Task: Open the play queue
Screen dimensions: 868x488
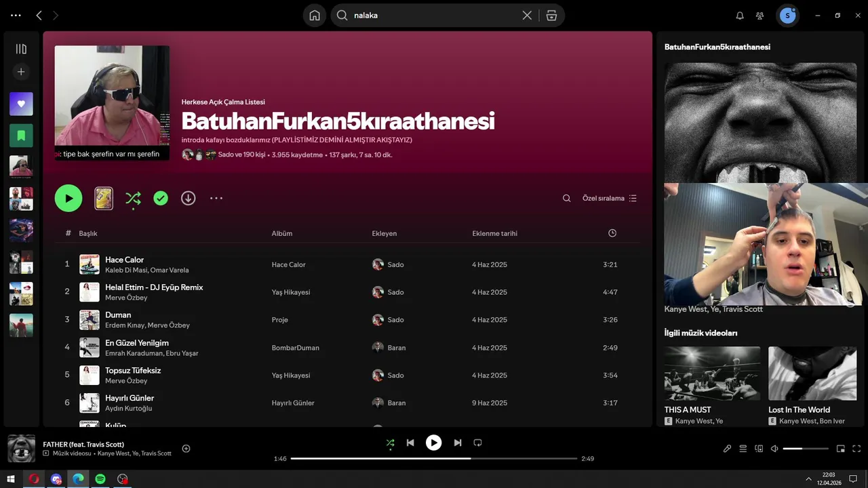Action: tap(743, 449)
